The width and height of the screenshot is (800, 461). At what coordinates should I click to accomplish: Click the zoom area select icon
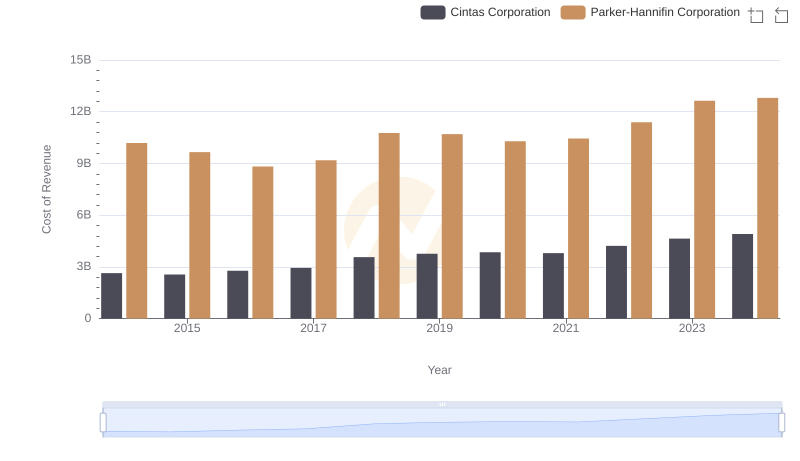point(756,14)
